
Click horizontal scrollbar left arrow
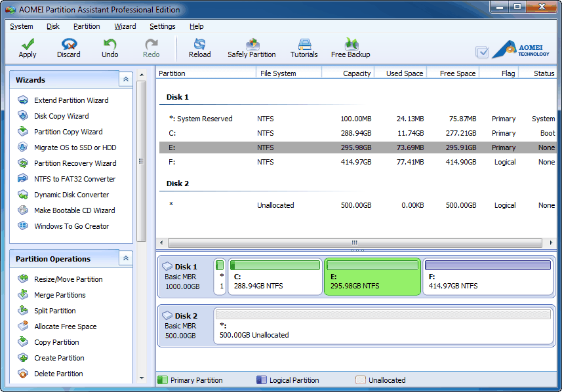click(161, 243)
